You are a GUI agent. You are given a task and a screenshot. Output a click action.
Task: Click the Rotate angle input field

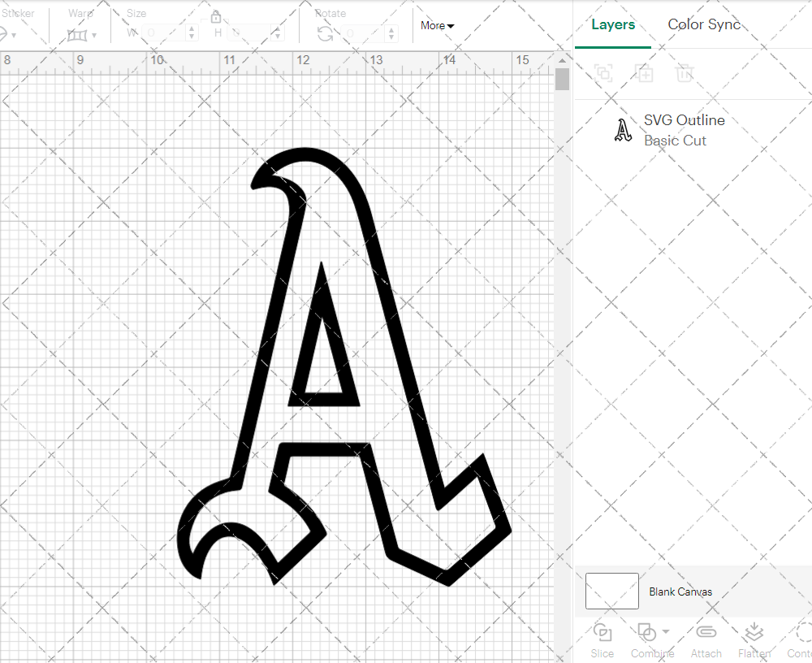click(363, 33)
